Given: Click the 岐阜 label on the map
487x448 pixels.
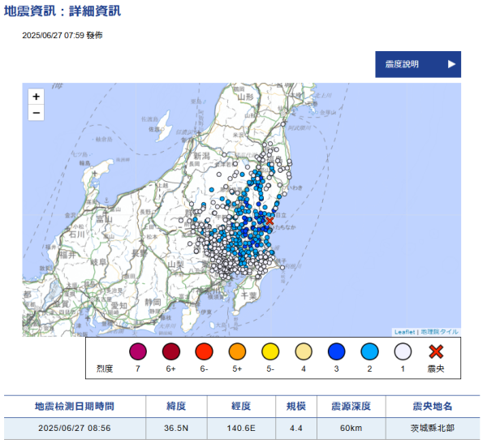Looking at the screenshot, I should [x=98, y=262].
